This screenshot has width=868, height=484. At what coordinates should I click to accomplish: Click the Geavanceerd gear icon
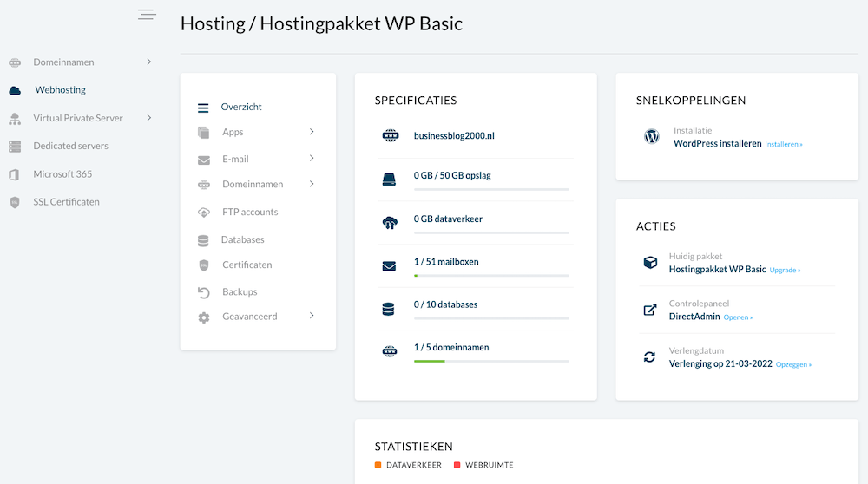tap(204, 317)
